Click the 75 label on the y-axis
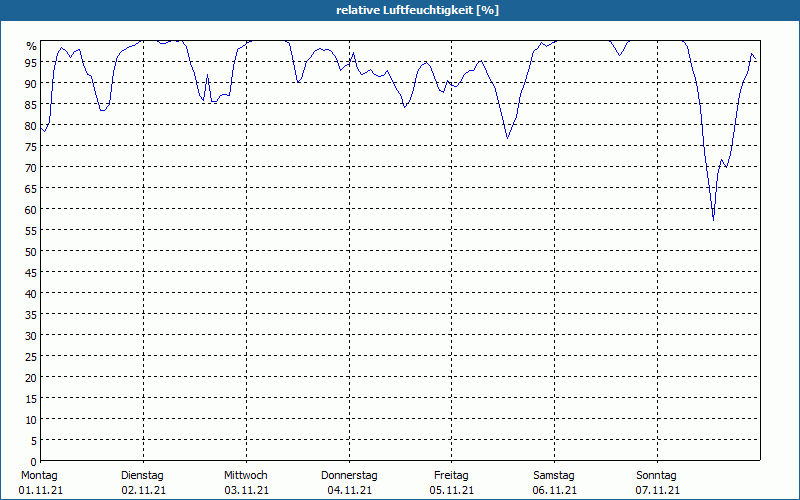The image size is (800, 500). click(31, 146)
